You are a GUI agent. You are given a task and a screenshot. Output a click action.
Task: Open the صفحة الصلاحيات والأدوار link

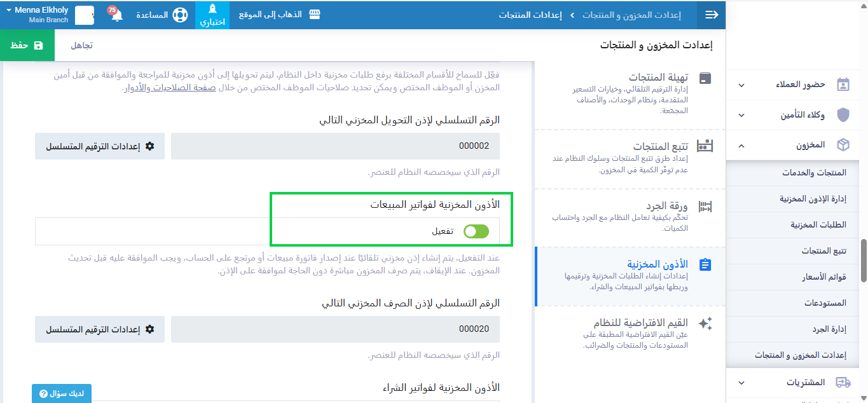[169, 88]
